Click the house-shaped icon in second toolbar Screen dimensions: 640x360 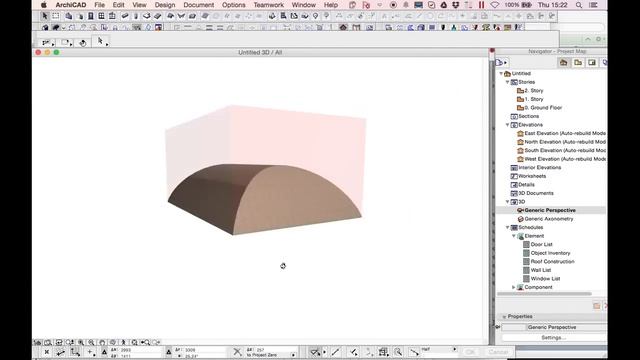[x=343, y=27]
